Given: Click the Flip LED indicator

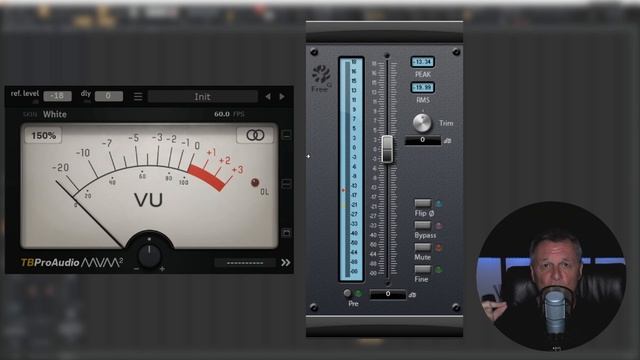Looking at the screenshot, I should click(x=439, y=203).
